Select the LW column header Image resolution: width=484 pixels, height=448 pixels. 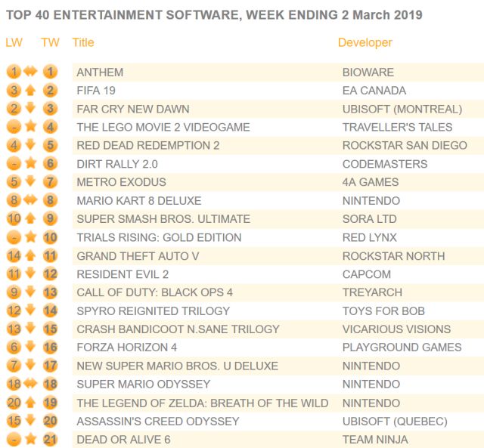pyautogui.click(x=14, y=42)
